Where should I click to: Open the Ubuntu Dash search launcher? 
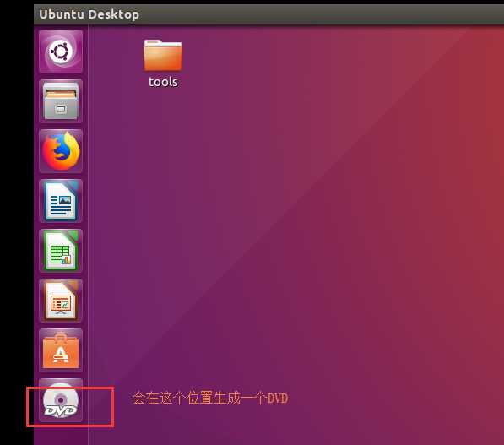[x=61, y=52]
